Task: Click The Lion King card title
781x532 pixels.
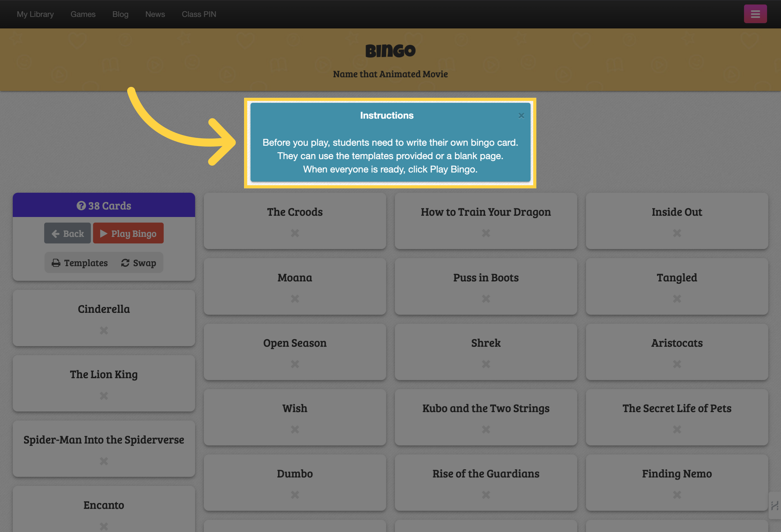Action: tap(104, 374)
